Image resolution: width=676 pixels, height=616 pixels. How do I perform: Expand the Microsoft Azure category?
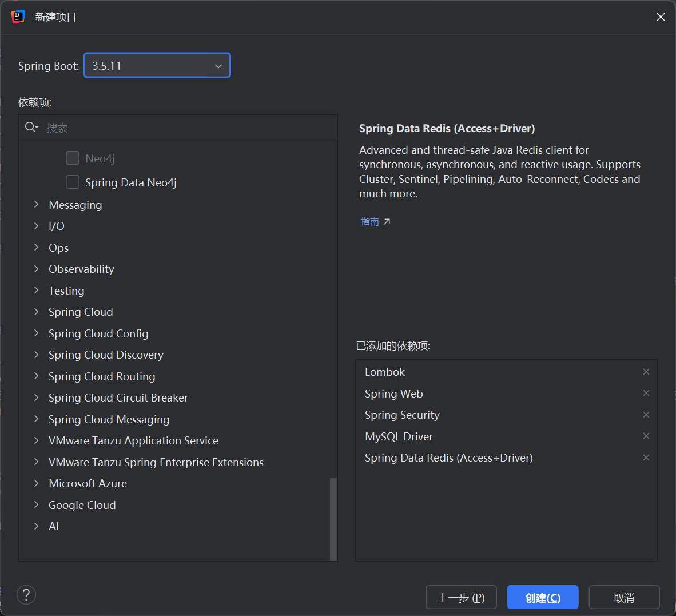(x=36, y=483)
